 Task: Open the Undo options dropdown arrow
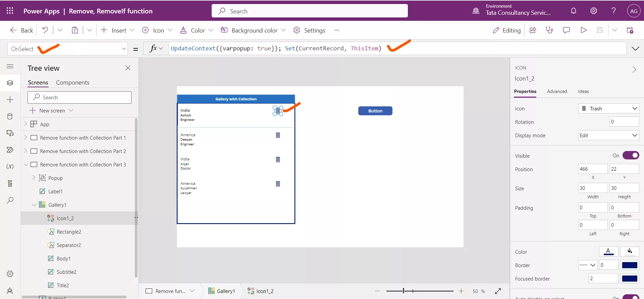(x=60, y=30)
